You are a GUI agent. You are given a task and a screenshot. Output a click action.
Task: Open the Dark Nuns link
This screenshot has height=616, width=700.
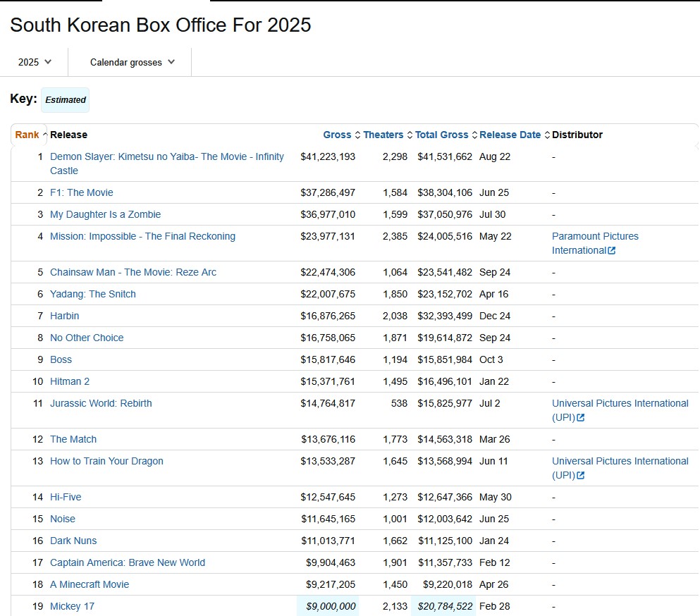tap(73, 541)
